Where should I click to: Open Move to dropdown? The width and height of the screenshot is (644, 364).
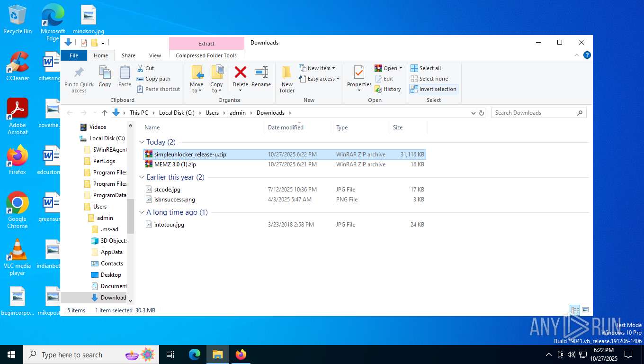click(x=197, y=88)
